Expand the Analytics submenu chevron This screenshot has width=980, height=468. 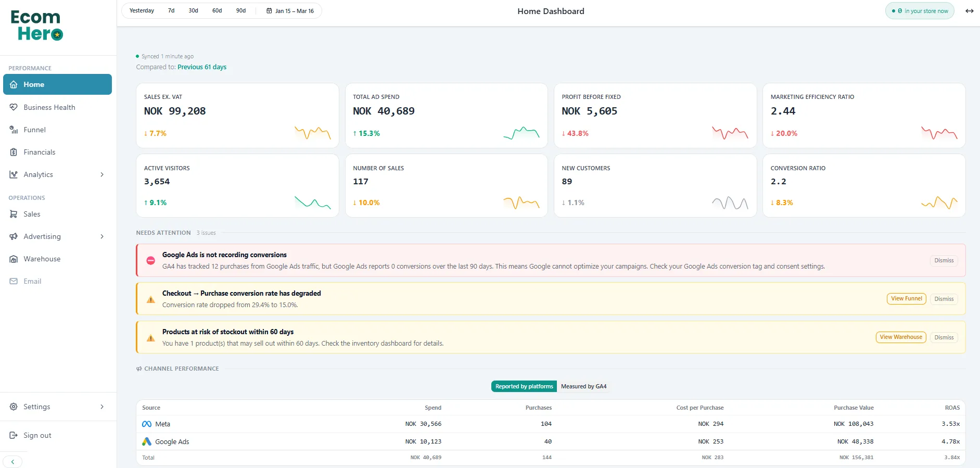102,174
